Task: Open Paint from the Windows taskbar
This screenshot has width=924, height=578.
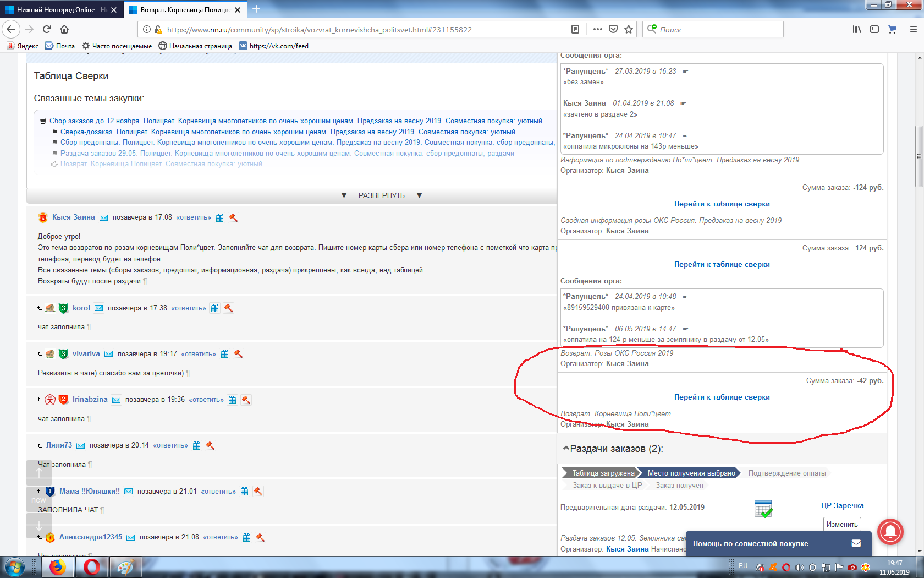Action: pos(125,567)
